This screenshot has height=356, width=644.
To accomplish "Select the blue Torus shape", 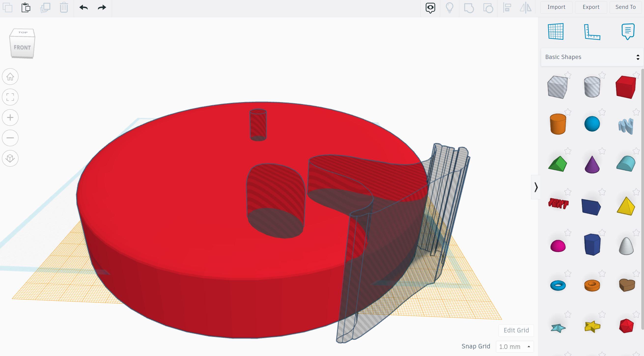I will pyautogui.click(x=558, y=285).
